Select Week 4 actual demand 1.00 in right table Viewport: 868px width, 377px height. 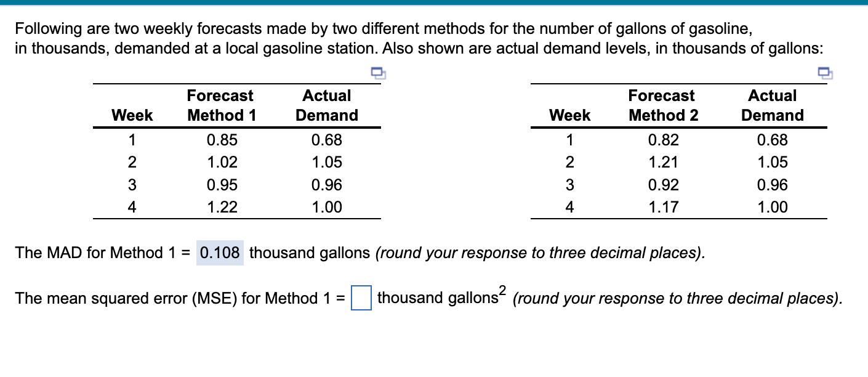pos(773,207)
